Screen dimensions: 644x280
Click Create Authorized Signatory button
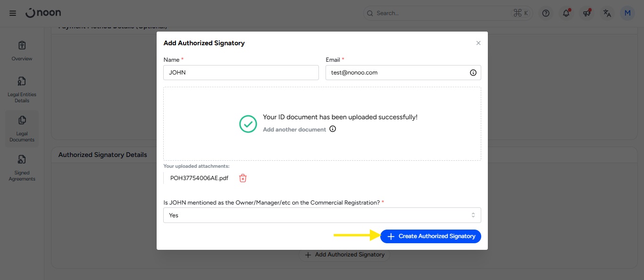click(431, 236)
